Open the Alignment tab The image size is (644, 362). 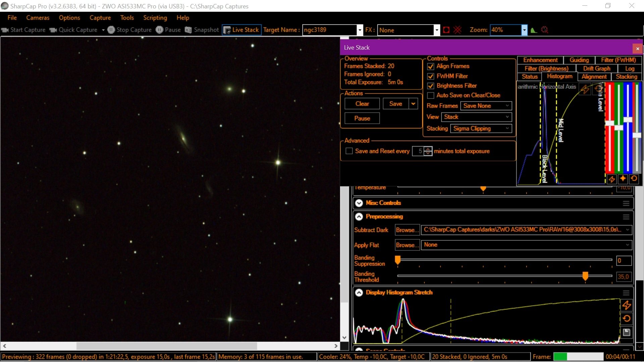pyautogui.click(x=594, y=77)
